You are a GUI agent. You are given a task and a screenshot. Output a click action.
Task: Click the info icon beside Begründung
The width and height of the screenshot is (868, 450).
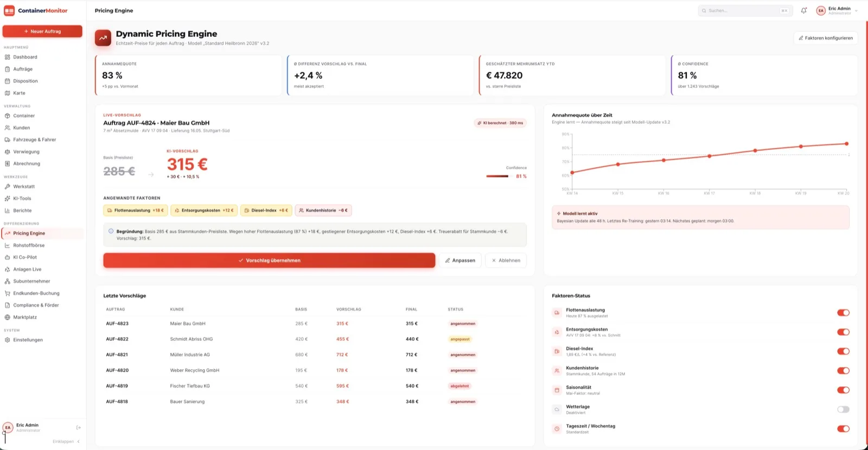pos(111,231)
